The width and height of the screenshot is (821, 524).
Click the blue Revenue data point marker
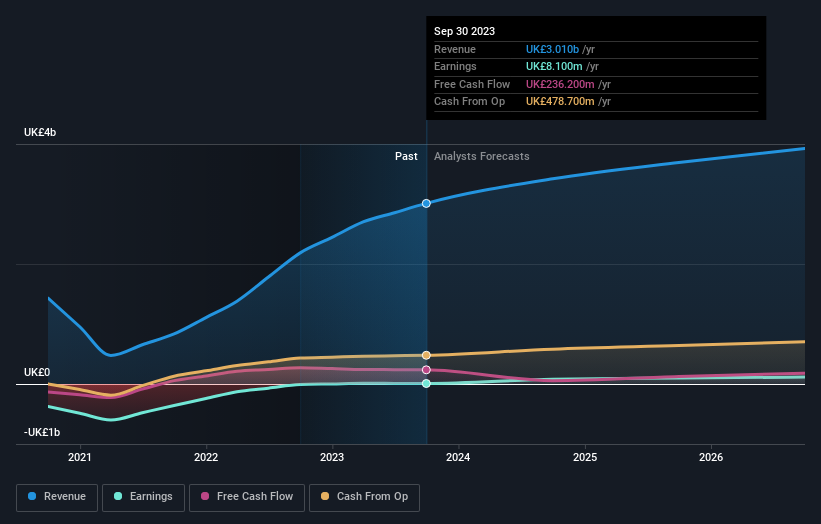[426, 203]
